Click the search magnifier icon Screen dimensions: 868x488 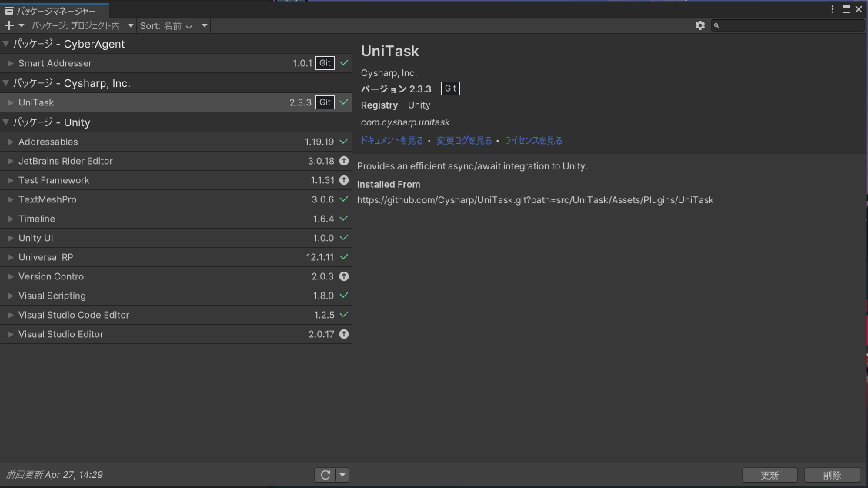[716, 25]
